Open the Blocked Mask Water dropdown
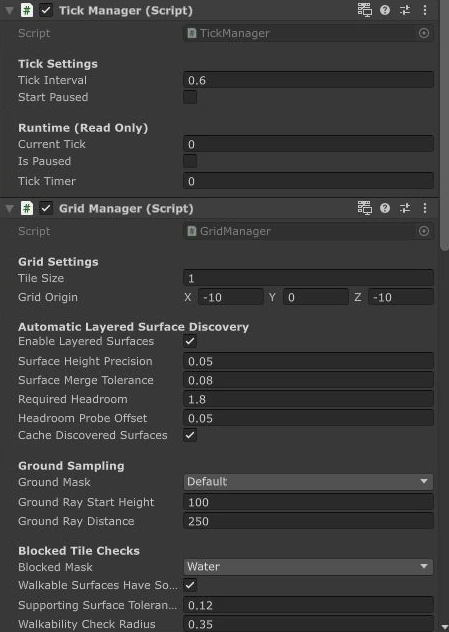The width and height of the screenshot is (449, 632). click(308, 567)
